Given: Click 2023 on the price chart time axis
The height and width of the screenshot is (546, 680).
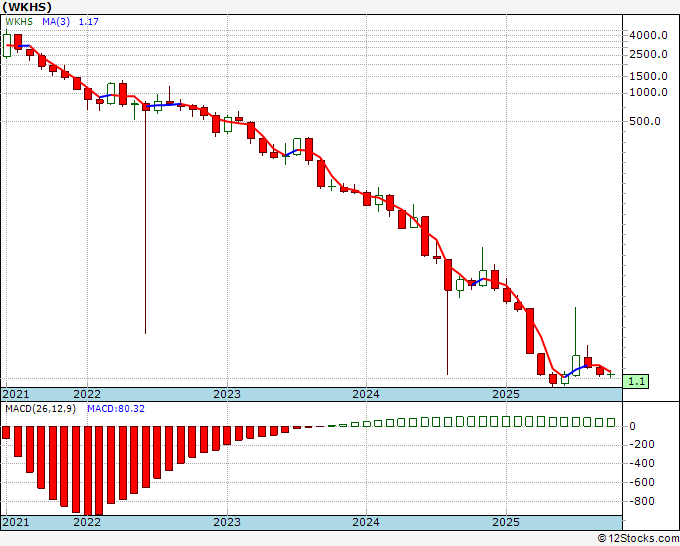Looking at the screenshot, I should (227, 394).
